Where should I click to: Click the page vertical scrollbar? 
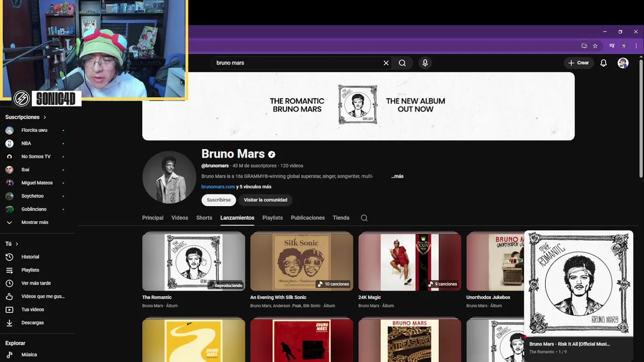640,118
